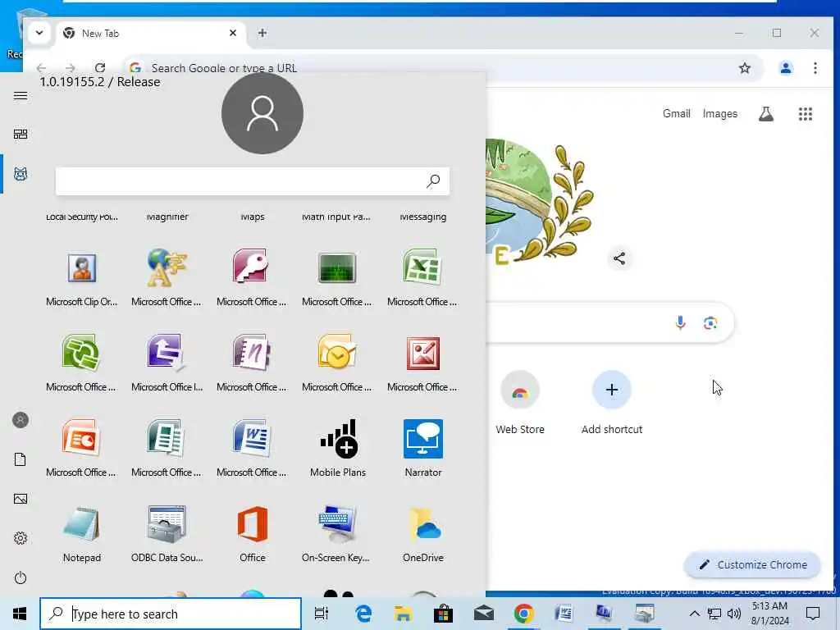Expand the Start menu hamburger button

click(21, 95)
